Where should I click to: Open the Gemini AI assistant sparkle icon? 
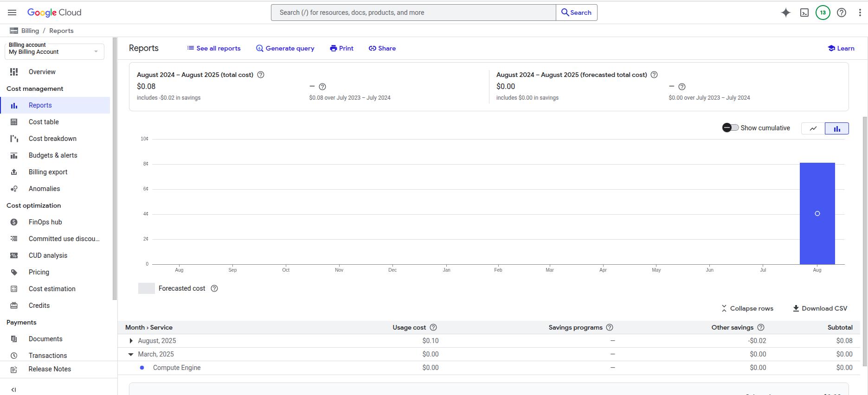(785, 13)
